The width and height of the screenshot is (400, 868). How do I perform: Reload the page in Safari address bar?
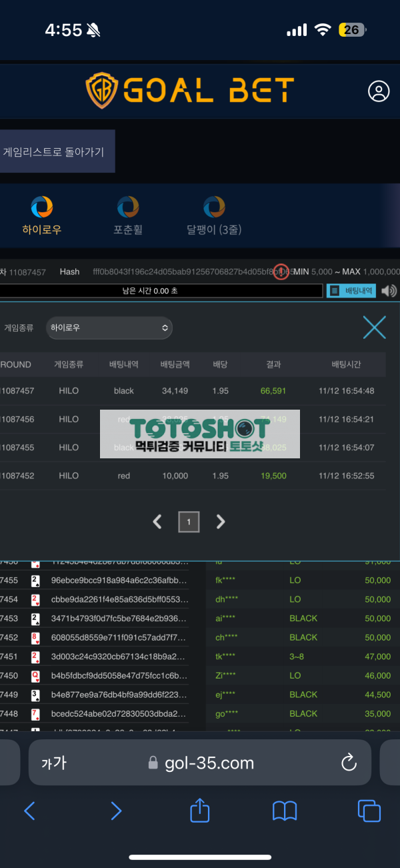coord(349,763)
